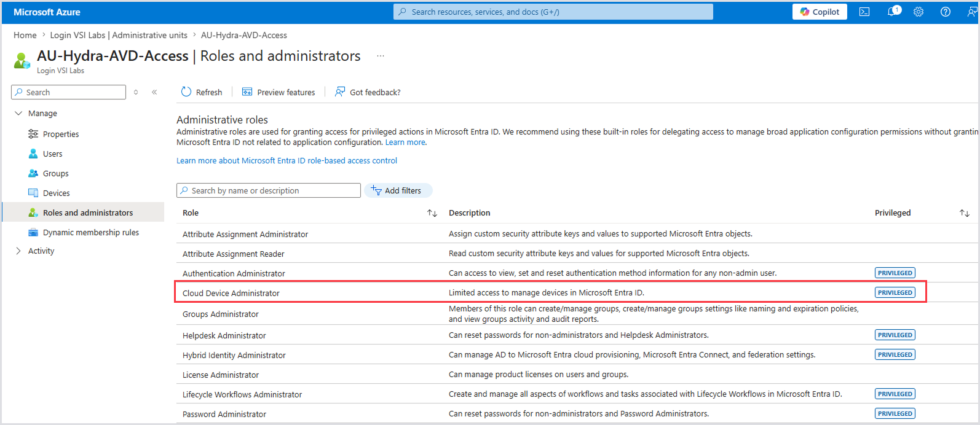Open the more options ellipsis by title

381,56
